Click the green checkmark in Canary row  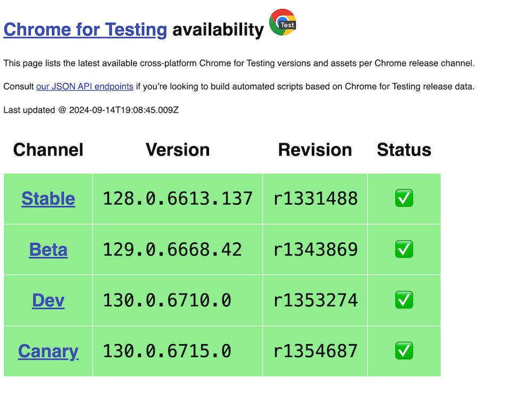click(x=404, y=351)
